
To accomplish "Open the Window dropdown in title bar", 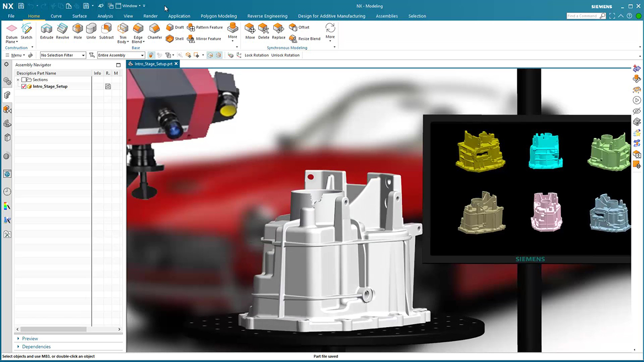I will (x=129, y=6).
